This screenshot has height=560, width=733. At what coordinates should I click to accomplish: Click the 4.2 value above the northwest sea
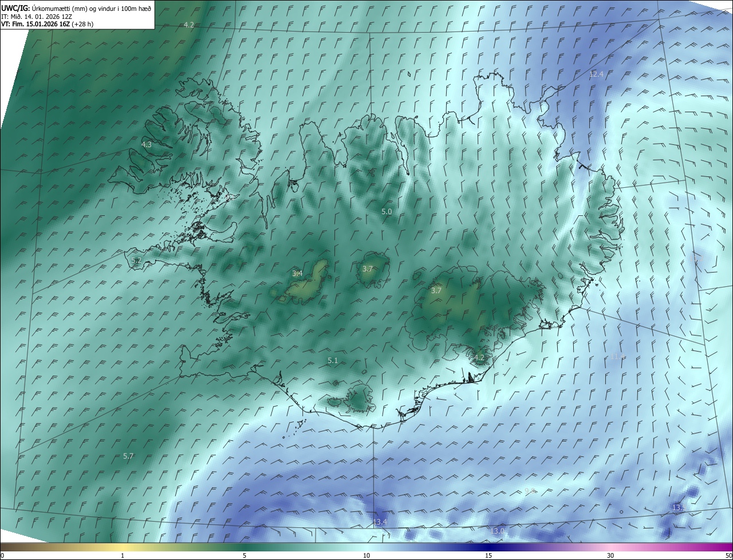(x=188, y=25)
